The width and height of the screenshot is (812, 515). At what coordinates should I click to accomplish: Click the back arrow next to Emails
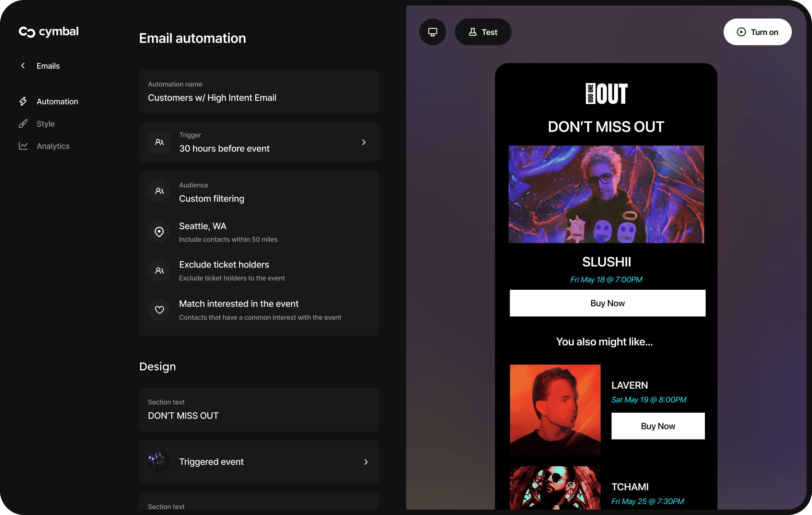tap(23, 66)
